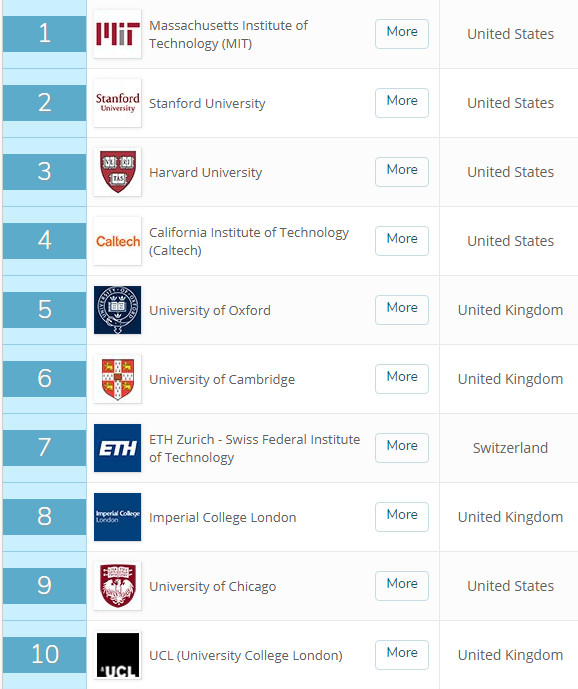
Task: Select the ETH Zurich blue logo
Action: pyautogui.click(x=117, y=448)
